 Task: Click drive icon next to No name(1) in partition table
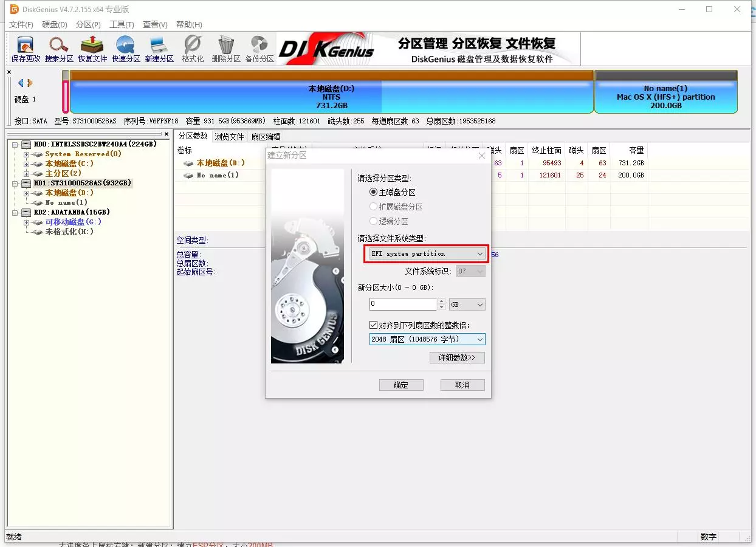coord(188,175)
